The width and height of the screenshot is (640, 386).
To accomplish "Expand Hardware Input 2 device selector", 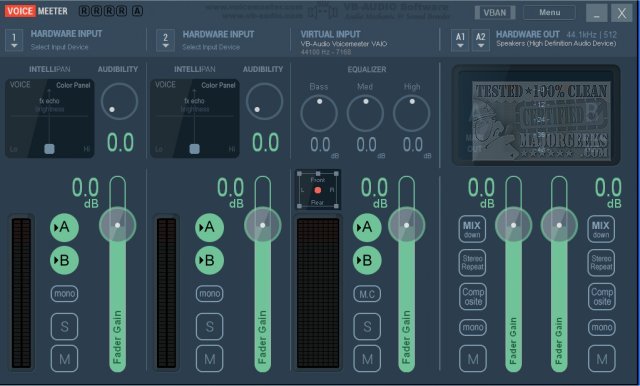I will tap(165, 40).
